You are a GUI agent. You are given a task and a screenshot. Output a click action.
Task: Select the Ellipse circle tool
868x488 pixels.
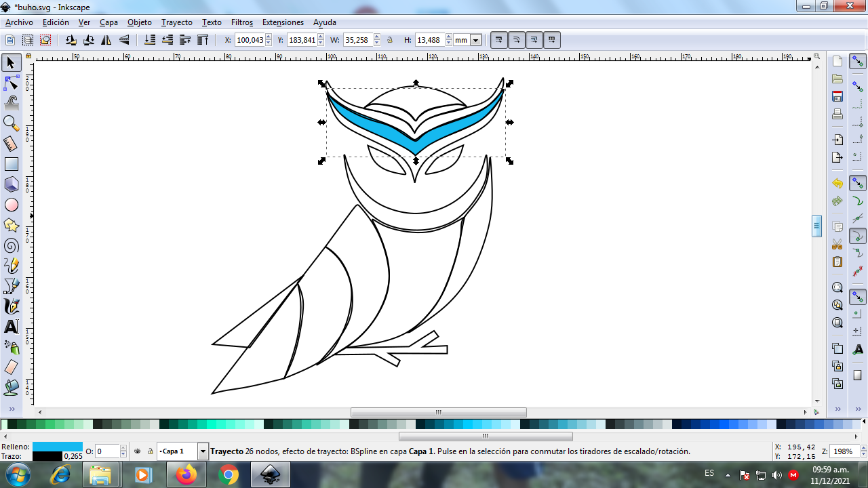11,205
